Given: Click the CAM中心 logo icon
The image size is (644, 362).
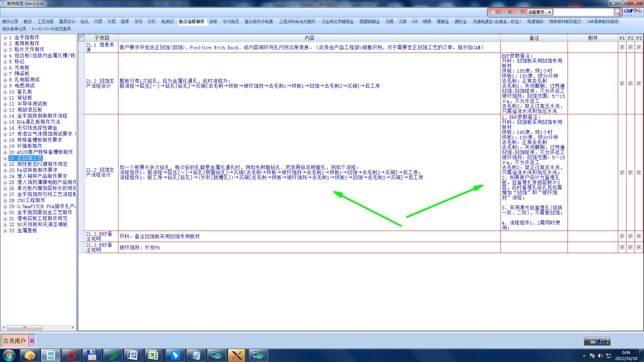Looking at the screenshot, I should click(x=633, y=11).
